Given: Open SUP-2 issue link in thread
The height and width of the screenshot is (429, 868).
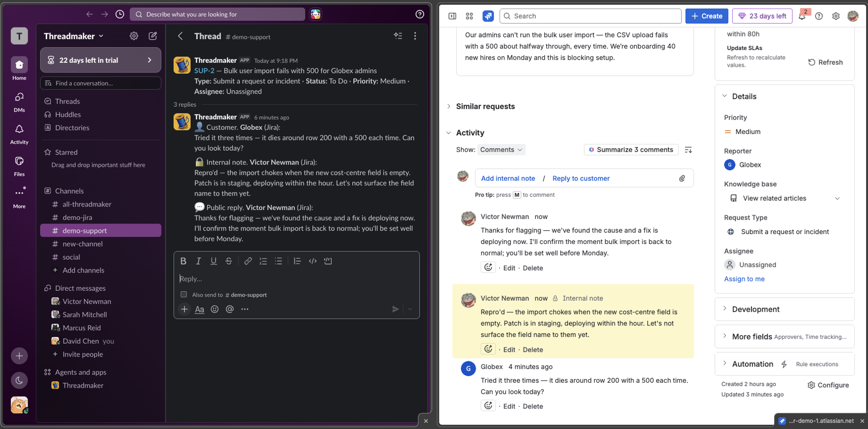Looking at the screenshot, I should coord(204,71).
